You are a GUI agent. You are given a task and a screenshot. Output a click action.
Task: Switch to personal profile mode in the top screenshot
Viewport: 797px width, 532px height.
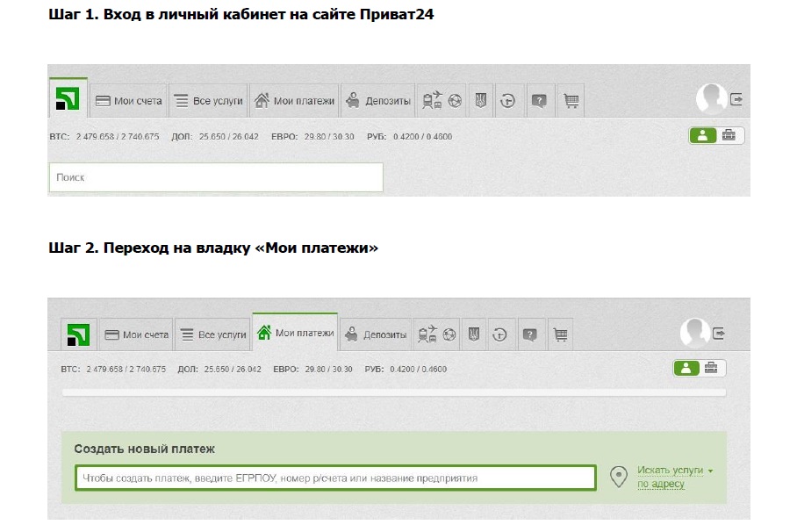(x=702, y=135)
